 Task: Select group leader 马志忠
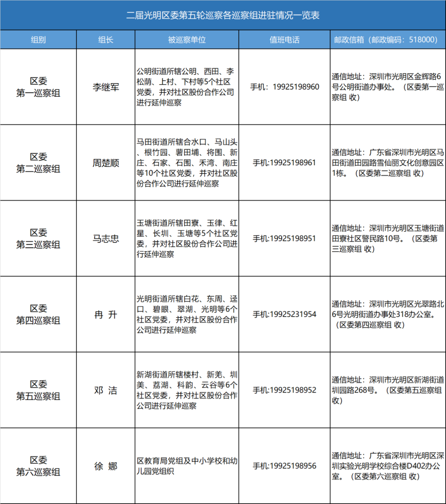105,238
